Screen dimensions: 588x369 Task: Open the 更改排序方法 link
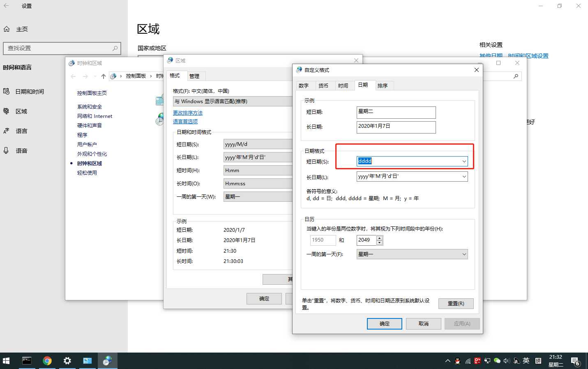[x=188, y=113]
